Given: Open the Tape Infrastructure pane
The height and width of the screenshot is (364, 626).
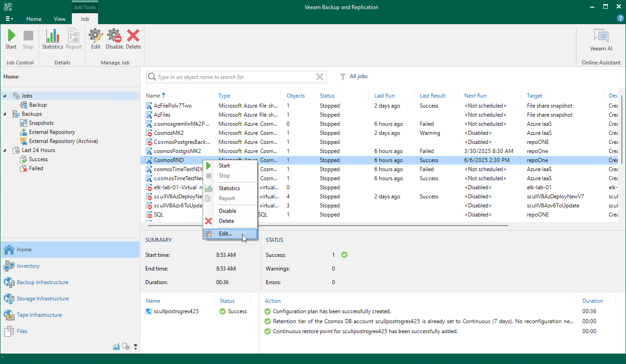Looking at the screenshot, I should tap(70, 315).
